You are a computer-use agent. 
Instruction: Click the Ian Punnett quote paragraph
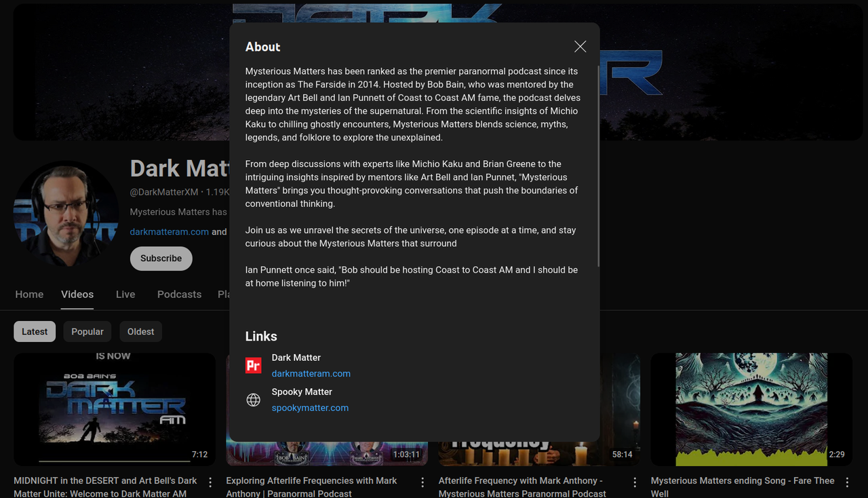412,276
